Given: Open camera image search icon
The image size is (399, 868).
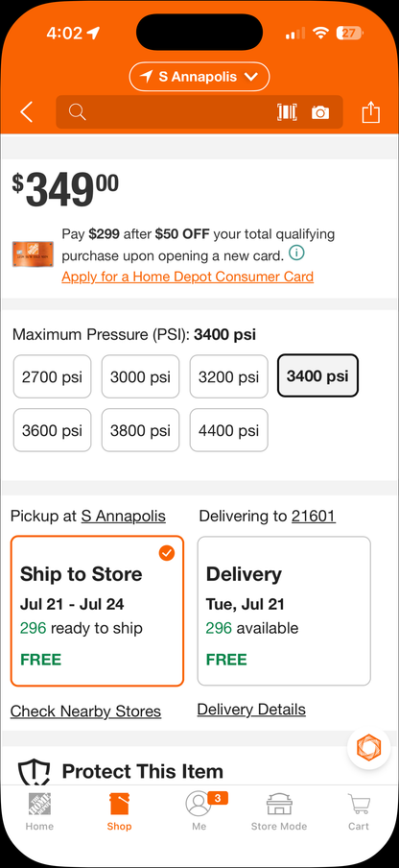Looking at the screenshot, I should pos(320,112).
